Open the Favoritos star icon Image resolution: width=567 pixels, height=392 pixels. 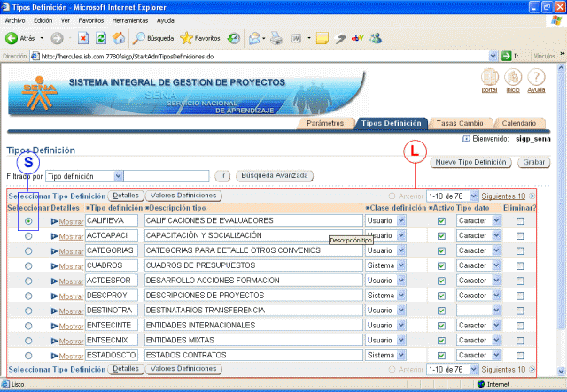click(186, 38)
